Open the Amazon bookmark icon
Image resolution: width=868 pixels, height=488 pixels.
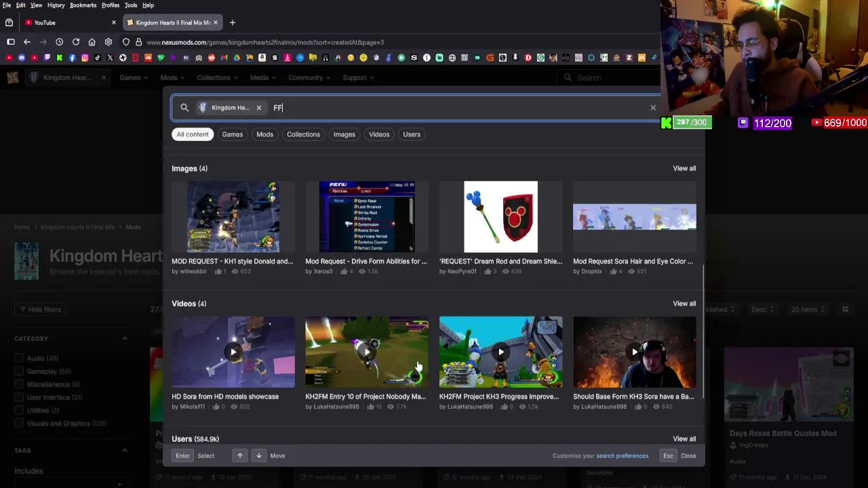(x=262, y=58)
